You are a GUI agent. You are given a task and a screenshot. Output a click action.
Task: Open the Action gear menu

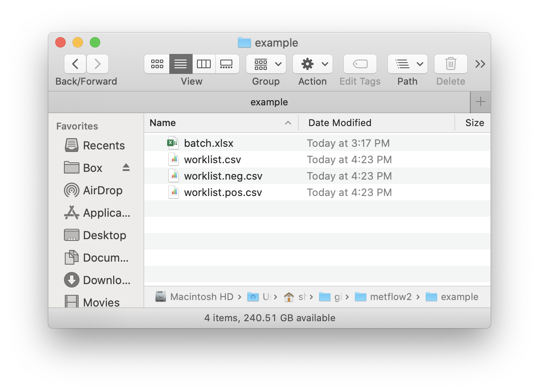coord(312,64)
